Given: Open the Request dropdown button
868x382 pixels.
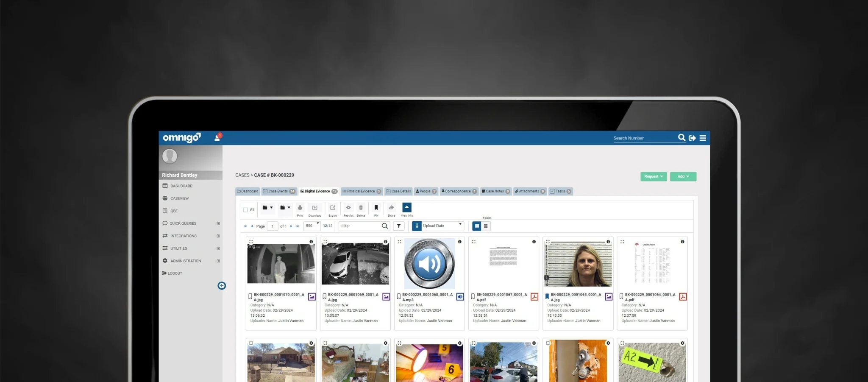Looking at the screenshot, I should click(654, 176).
